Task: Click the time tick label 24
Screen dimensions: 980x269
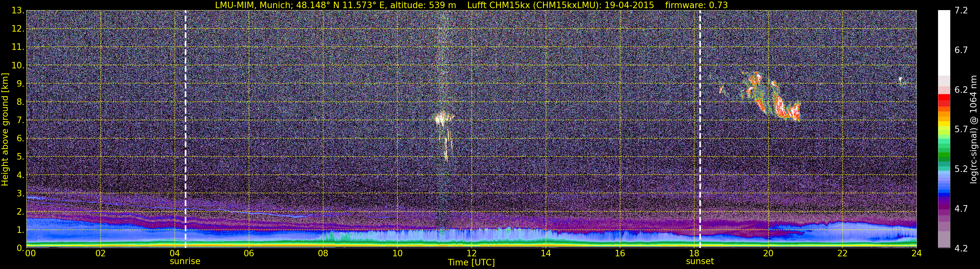Action: (917, 253)
